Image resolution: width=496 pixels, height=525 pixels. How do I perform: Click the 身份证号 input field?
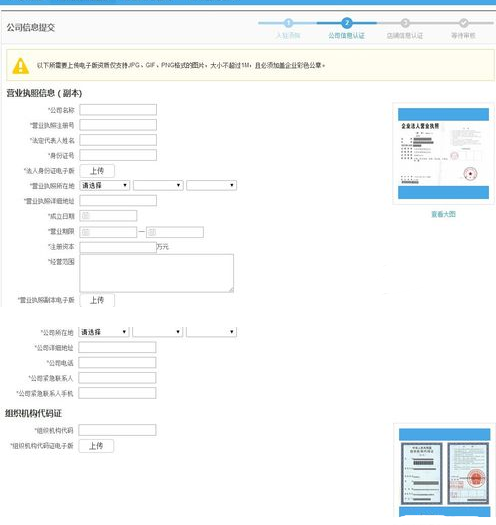[118, 155]
